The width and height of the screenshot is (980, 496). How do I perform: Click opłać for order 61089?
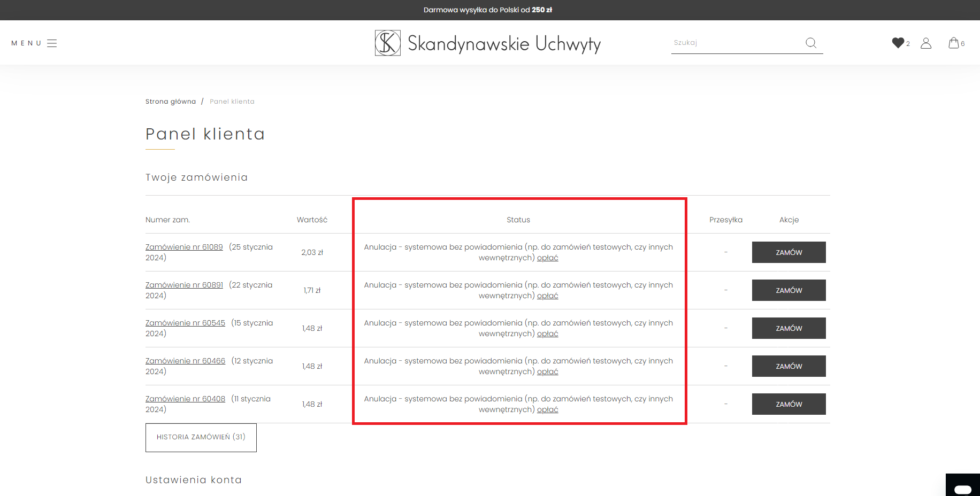pos(547,258)
